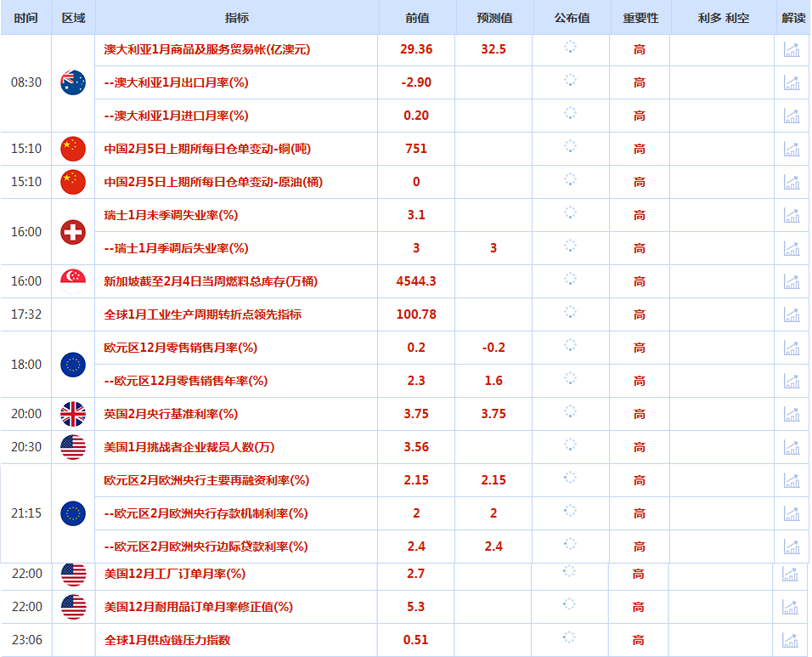Select the 区域 column header
The image size is (812, 657).
coord(74,18)
